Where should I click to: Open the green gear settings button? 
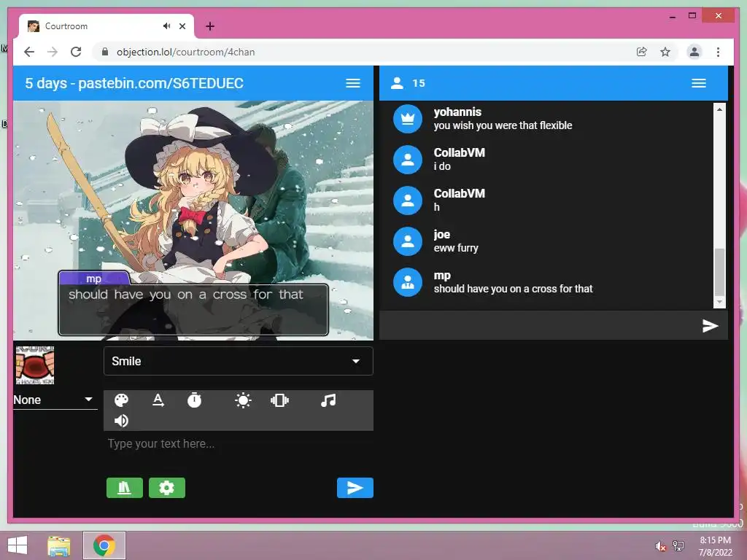click(167, 488)
